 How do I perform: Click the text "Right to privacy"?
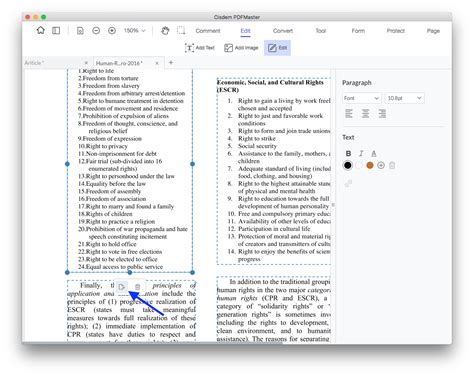click(107, 146)
